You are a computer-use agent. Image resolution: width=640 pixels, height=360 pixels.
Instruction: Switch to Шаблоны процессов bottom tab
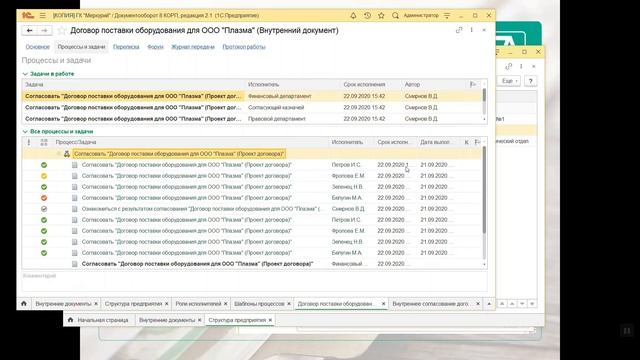pyautogui.click(x=259, y=304)
